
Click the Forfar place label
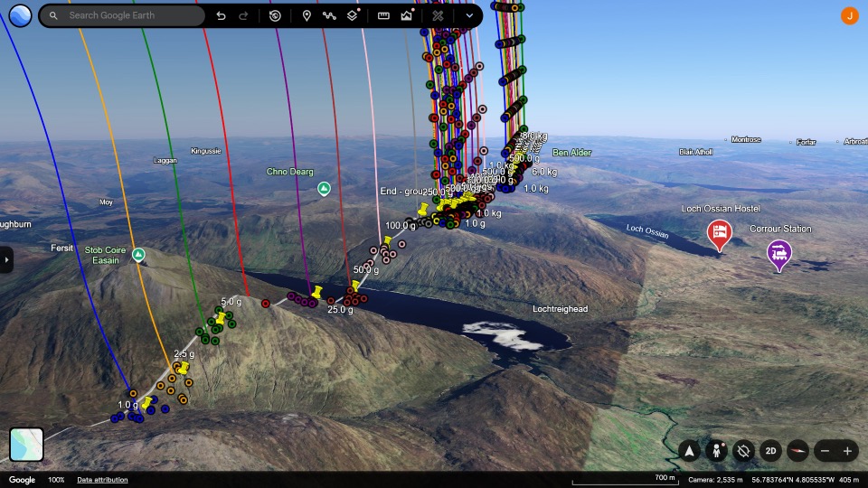806,142
